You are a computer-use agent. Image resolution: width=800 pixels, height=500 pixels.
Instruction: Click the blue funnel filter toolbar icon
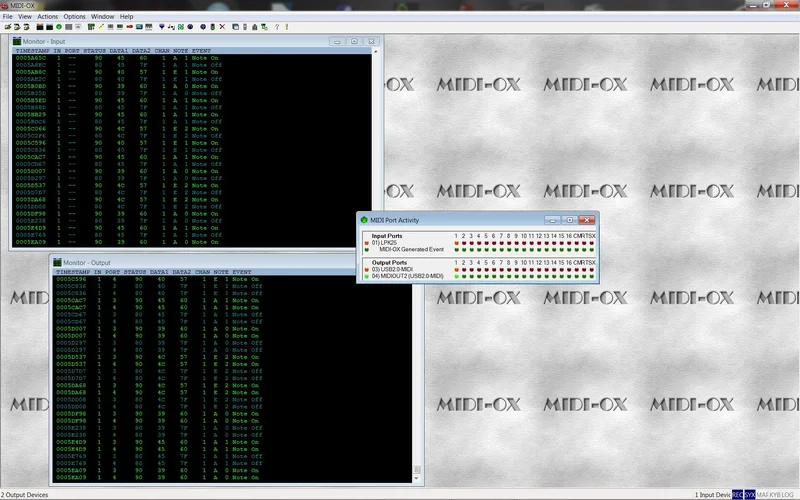point(162,27)
